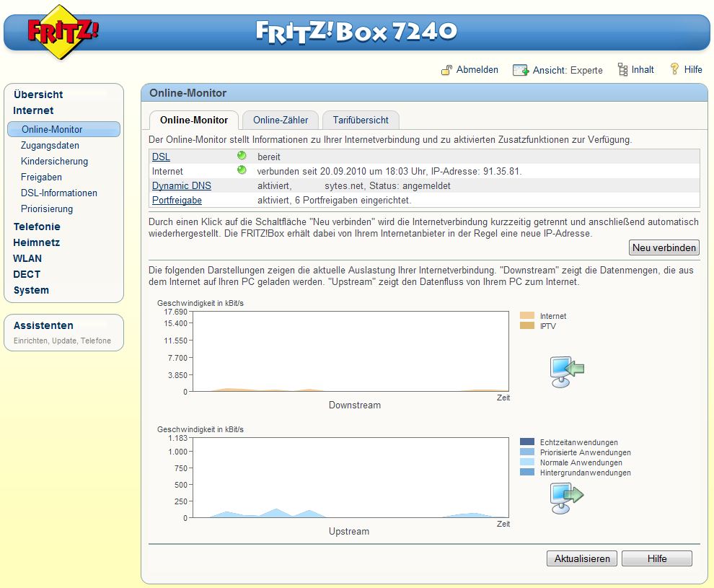Follow the Dynamic DNS link
The image size is (714, 588).
coord(182,186)
